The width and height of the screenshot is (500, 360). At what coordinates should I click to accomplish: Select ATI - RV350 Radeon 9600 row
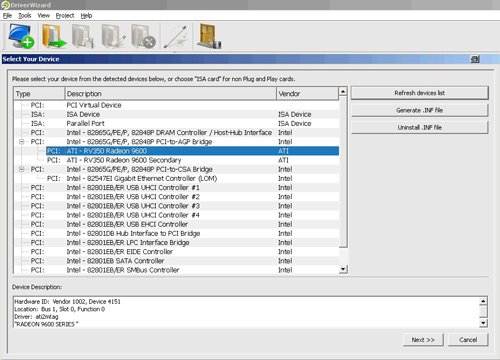pos(192,151)
